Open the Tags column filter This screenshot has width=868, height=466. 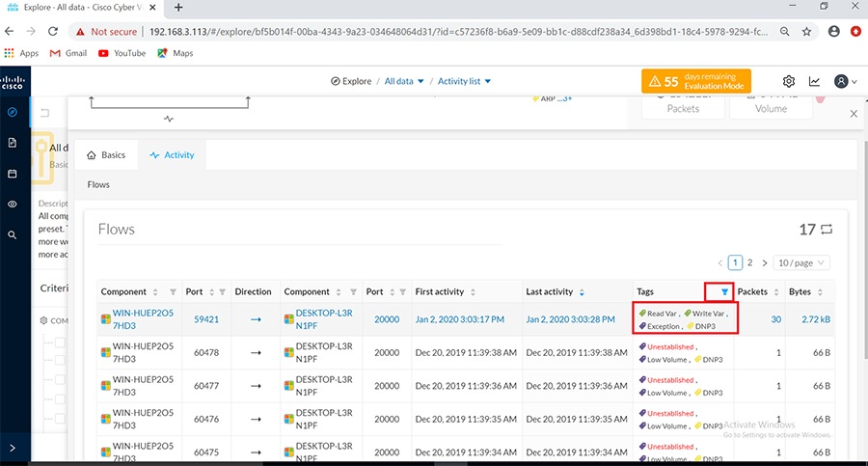pyautogui.click(x=724, y=292)
